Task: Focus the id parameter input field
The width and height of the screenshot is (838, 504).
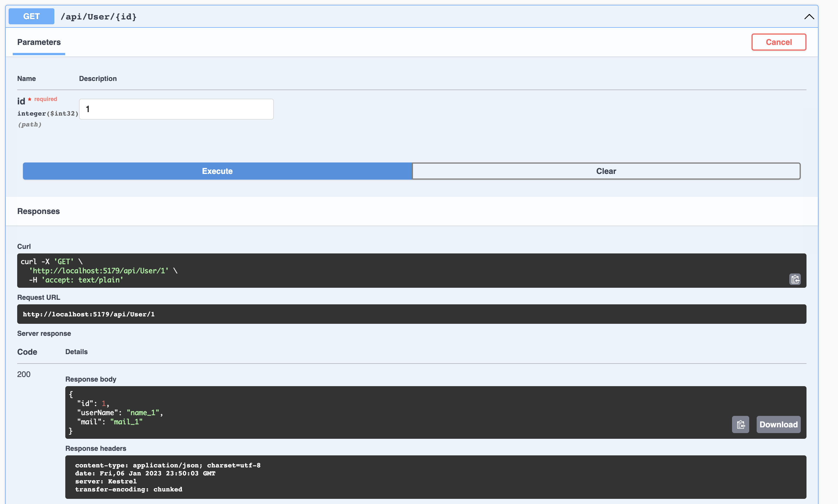Action: [176, 109]
